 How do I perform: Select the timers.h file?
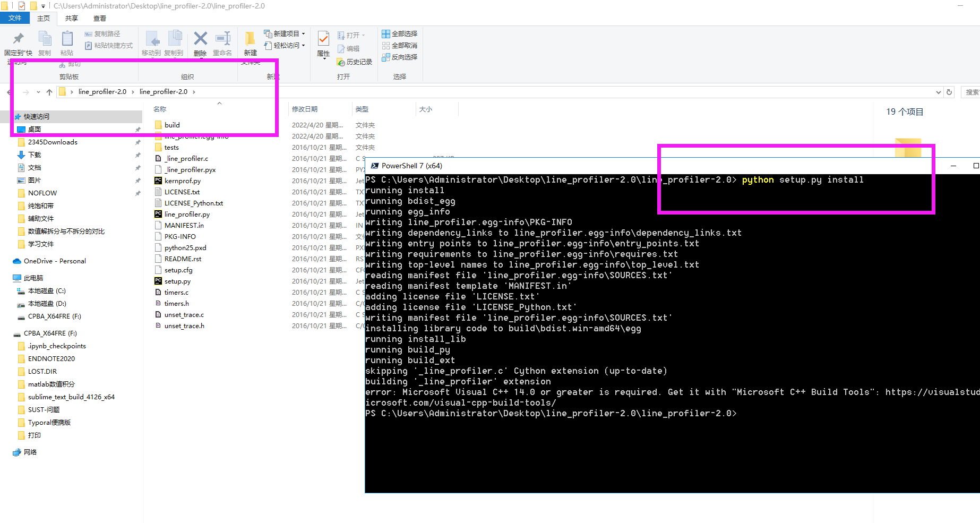176,304
